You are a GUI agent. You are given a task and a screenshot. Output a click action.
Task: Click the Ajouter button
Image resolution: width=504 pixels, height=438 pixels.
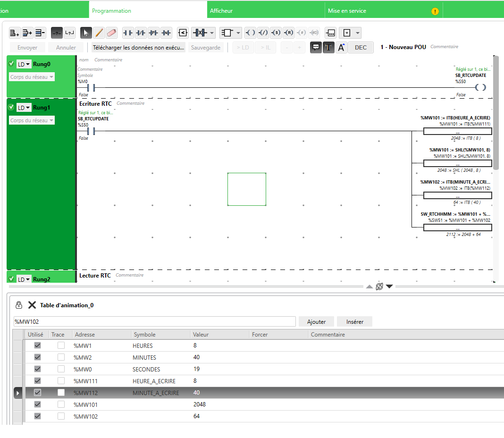316,321
